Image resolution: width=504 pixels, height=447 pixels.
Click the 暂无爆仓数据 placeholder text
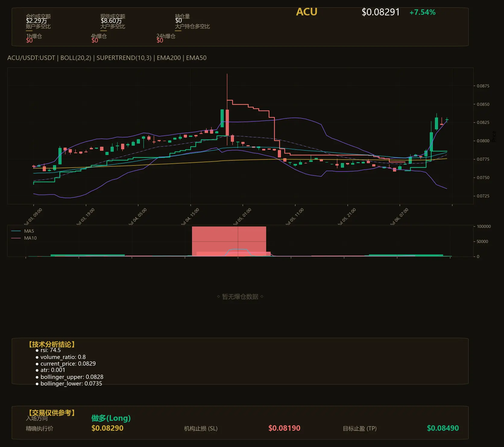(x=240, y=297)
